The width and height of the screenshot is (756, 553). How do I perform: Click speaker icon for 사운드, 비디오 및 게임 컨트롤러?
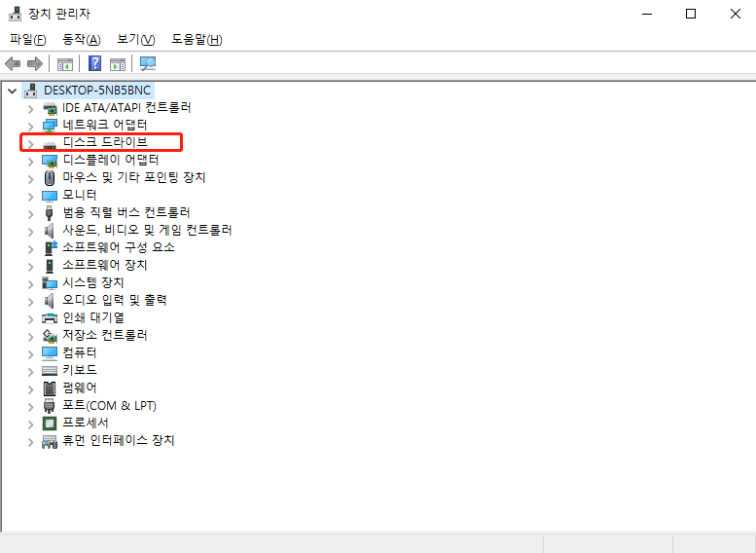(49, 231)
